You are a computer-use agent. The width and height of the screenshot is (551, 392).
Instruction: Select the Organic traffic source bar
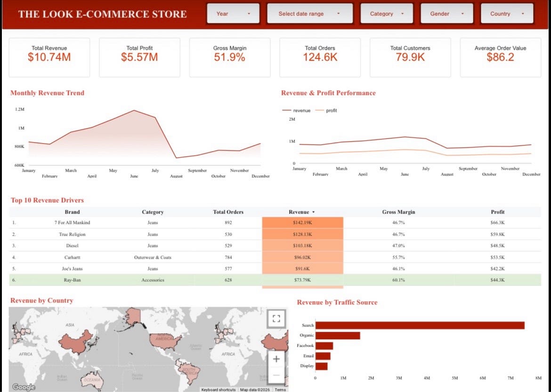click(x=338, y=336)
